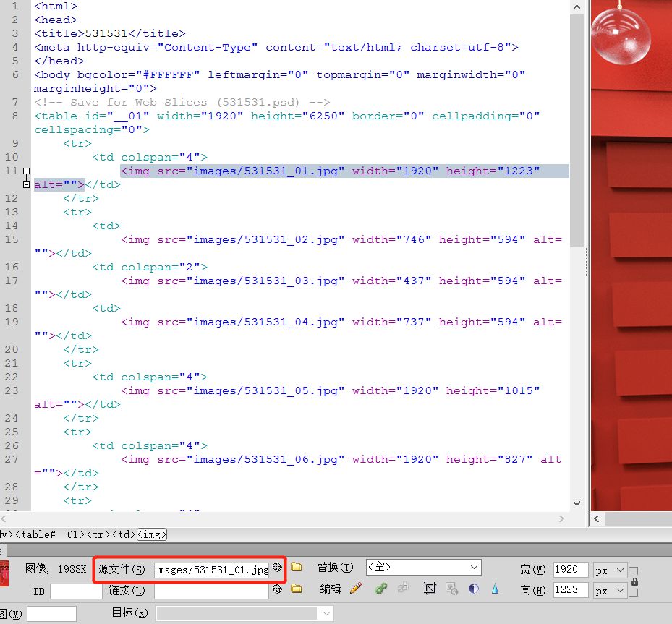Viewport: 672px width, 624px height.
Task: Click the 链接 link input field
Action: (211, 591)
